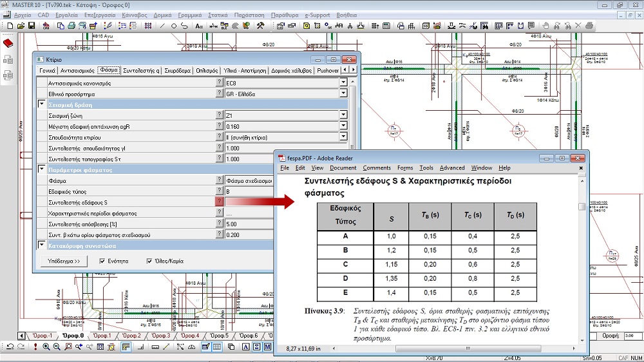Click the 3D view icon

[x=426, y=26]
